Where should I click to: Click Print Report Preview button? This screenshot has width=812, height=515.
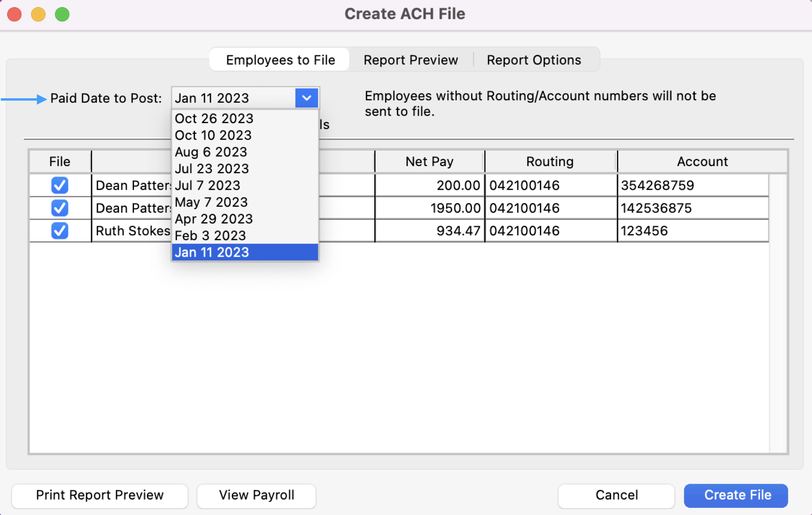tap(100, 495)
